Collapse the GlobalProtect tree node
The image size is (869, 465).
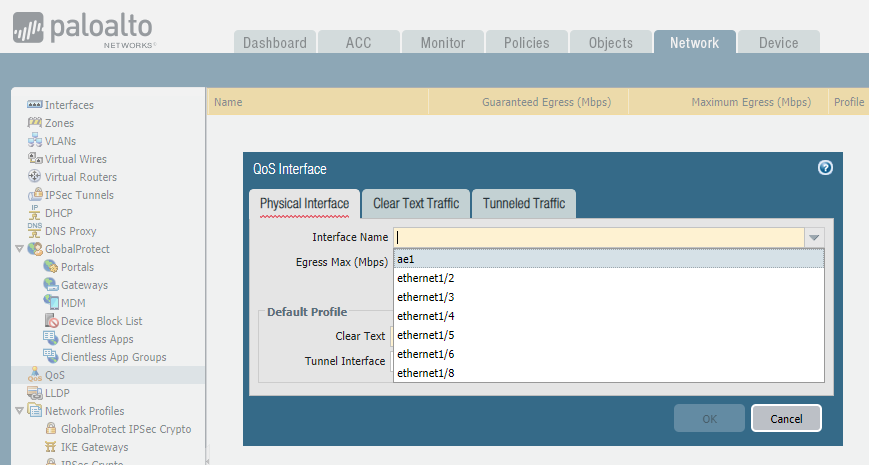[20, 249]
